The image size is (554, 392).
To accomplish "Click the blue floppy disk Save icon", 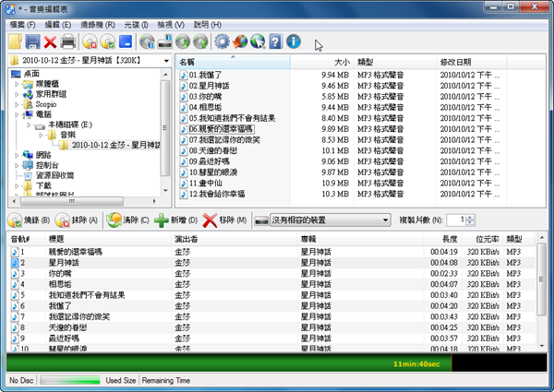I will pos(32,42).
